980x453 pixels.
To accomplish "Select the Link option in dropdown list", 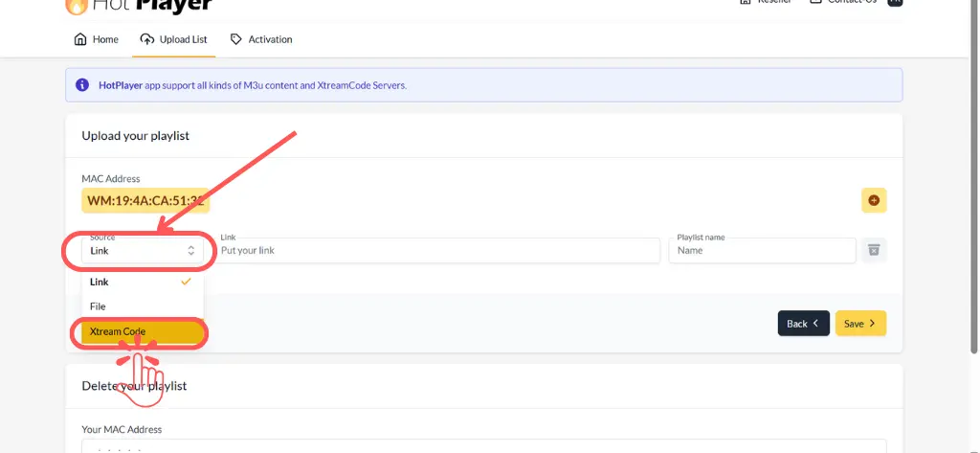I will pos(143,282).
